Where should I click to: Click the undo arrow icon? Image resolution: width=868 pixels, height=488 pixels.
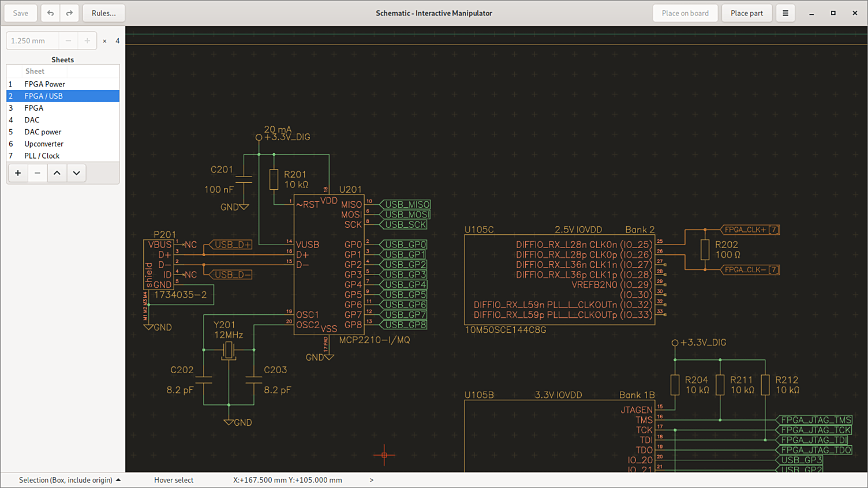click(51, 13)
